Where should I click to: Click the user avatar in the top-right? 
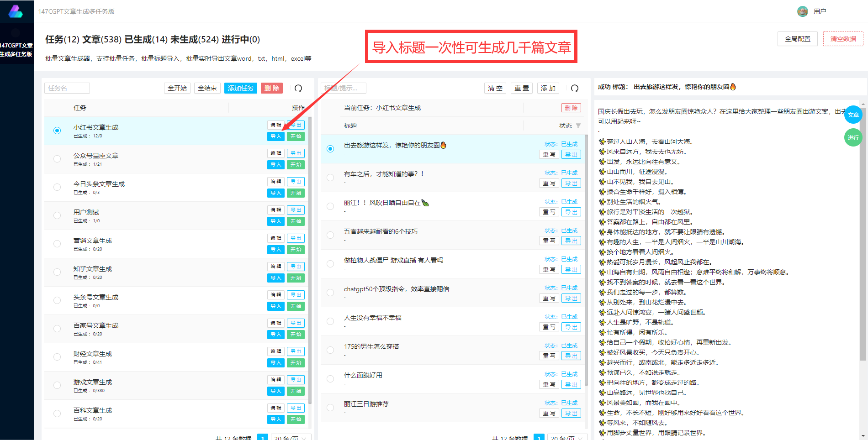803,11
